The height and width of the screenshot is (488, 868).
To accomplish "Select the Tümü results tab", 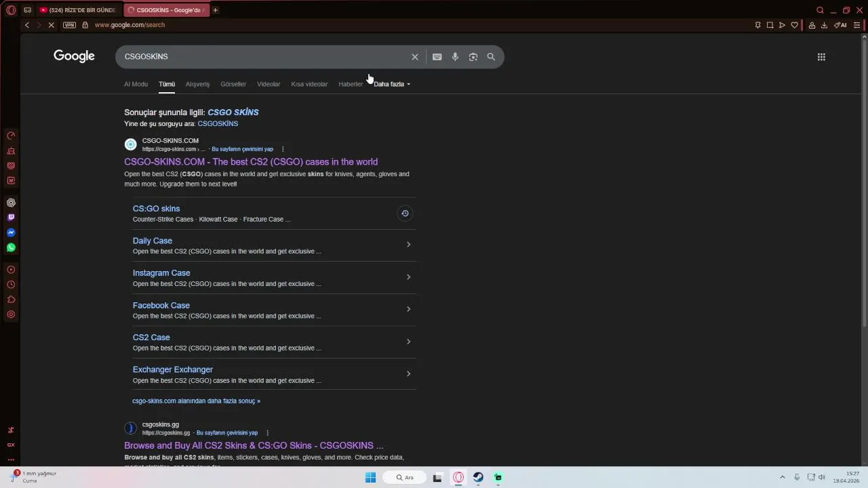I will pyautogui.click(x=167, y=84).
